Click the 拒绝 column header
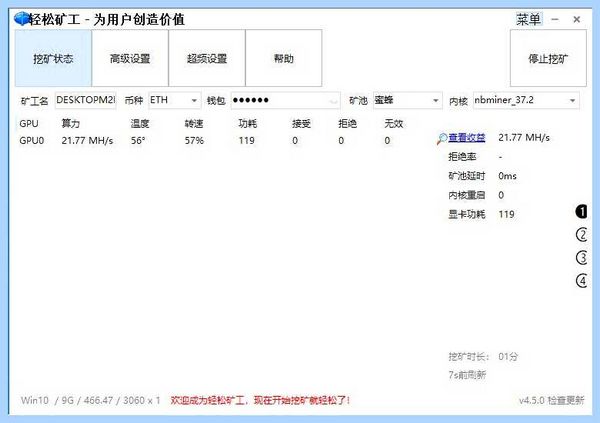 tap(347, 124)
